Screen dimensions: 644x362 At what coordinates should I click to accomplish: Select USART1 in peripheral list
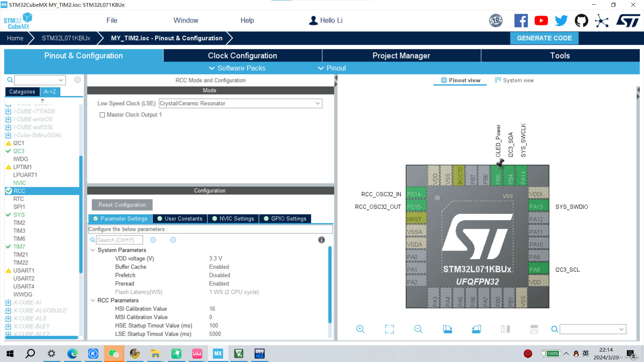(23, 270)
